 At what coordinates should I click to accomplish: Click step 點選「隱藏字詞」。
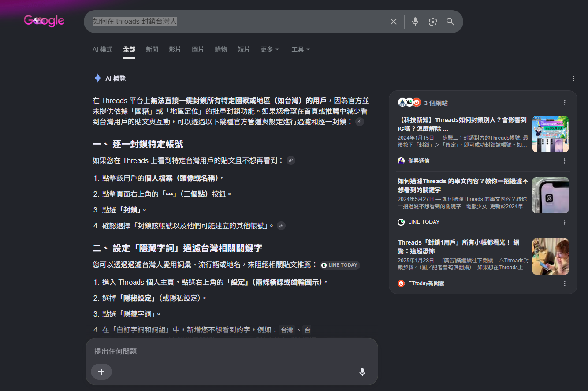pyautogui.click(x=132, y=314)
